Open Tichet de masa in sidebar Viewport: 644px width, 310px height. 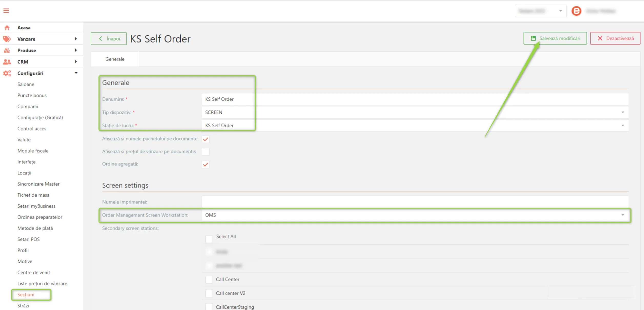click(x=33, y=195)
